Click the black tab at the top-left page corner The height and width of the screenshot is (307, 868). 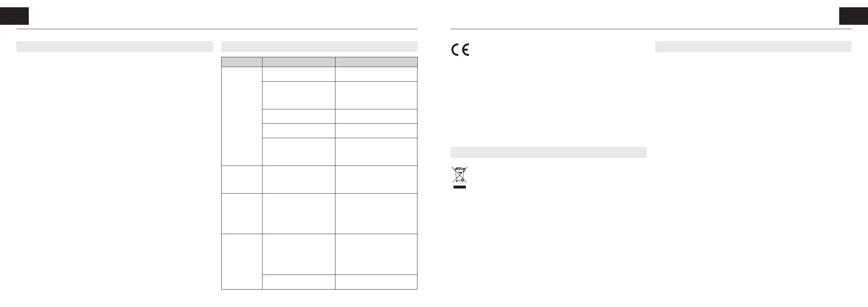tap(14, 16)
